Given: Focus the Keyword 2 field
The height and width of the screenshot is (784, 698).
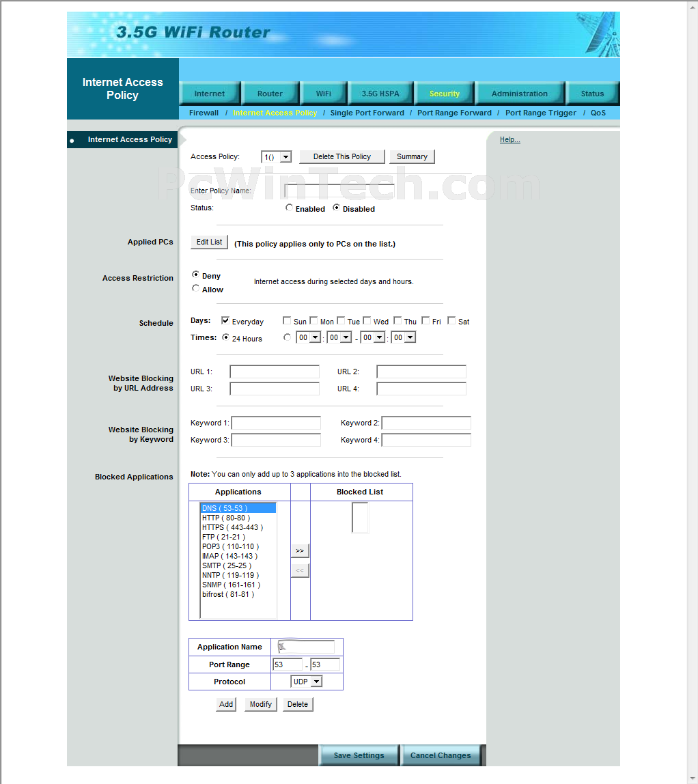Looking at the screenshot, I should (426, 423).
